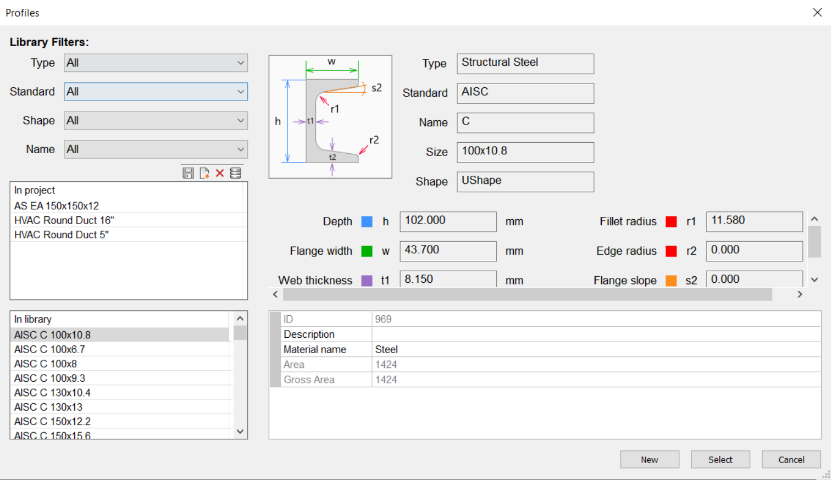Click the Material name value Steel
Viewport: 831px width, 480px height.
(596, 349)
